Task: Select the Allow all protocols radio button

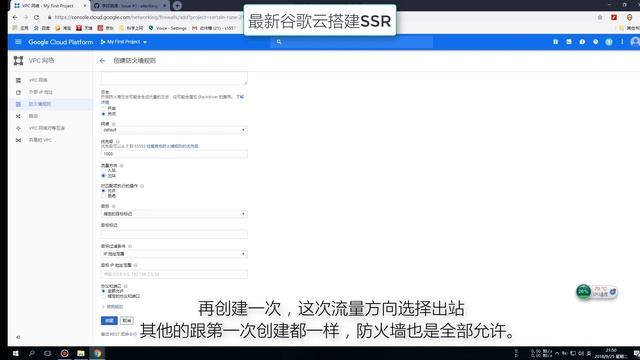Action: pyautogui.click(x=103, y=291)
